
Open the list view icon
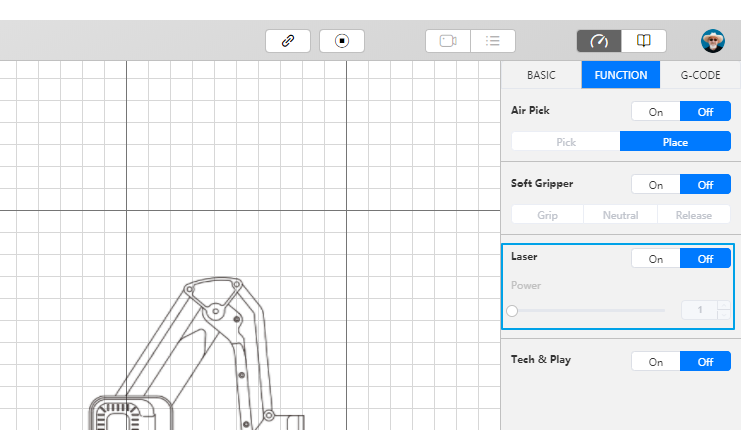tap(493, 41)
